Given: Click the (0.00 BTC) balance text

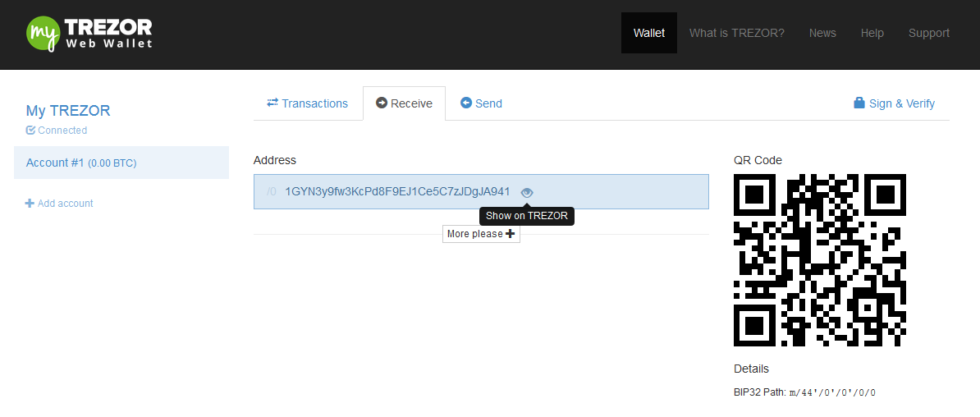Looking at the screenshot, I should 112,163.
